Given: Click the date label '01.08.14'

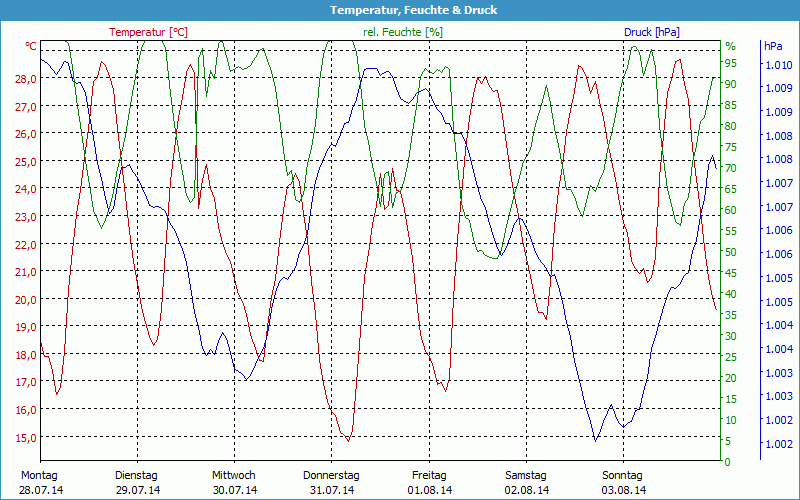Looking at the screenshot, I should click(430, 490).
